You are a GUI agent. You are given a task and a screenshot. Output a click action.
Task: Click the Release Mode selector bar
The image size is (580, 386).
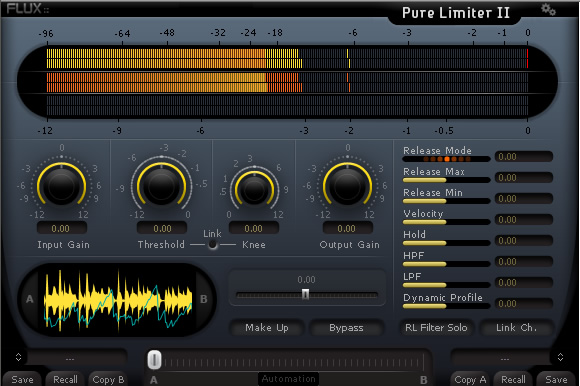point(446,159)
